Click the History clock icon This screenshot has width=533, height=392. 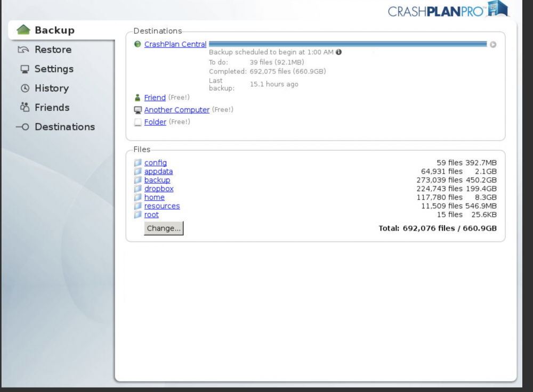25,88
